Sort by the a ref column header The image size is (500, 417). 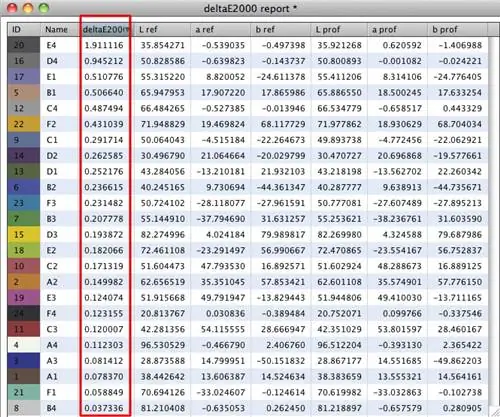tap(220, 30)
